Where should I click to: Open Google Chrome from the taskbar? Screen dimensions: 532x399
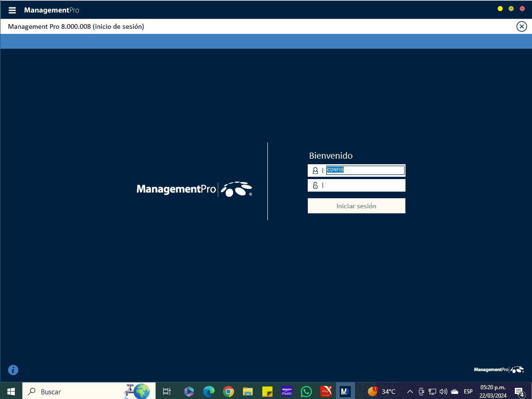tap(228, 392)
